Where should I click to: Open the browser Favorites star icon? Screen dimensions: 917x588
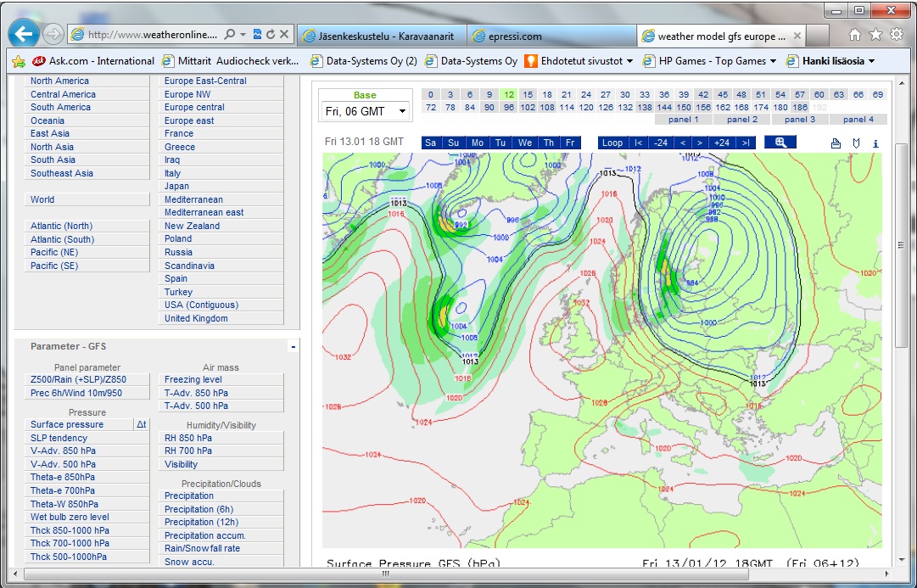(875, 35)
